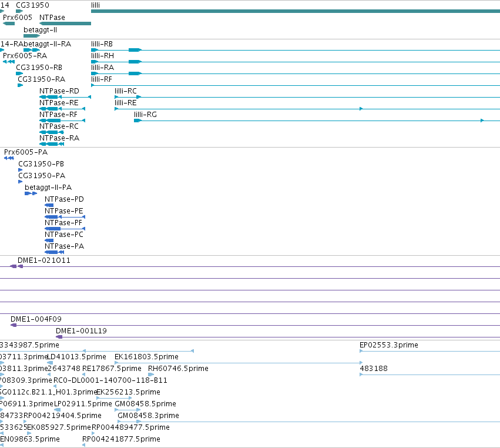The image size is (500, 448).
Task: Click the RP004241877.5prime label
Action: click(x=121, y=439)
